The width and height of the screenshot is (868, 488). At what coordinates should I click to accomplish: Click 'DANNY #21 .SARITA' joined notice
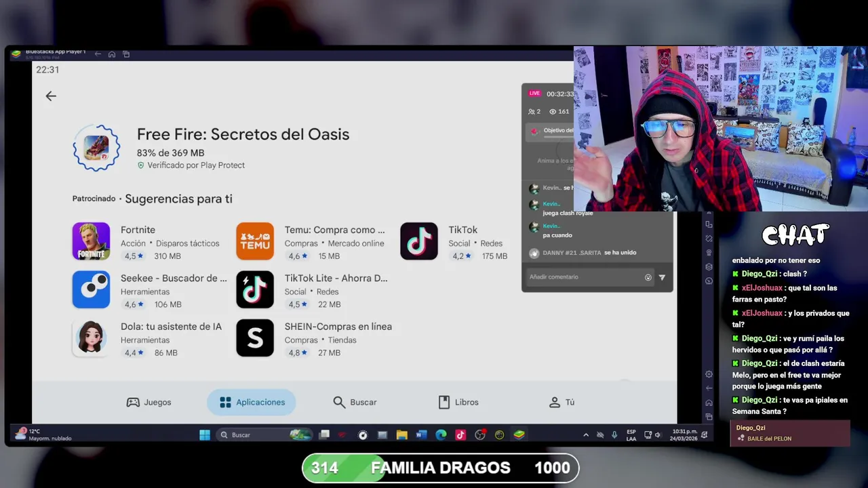point(589,253)
